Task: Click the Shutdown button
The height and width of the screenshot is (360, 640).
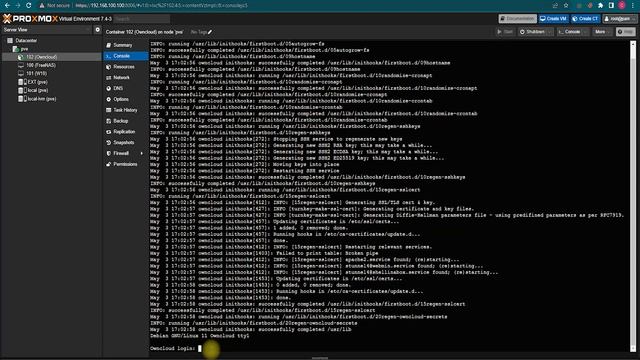Action: coord(532,32)
